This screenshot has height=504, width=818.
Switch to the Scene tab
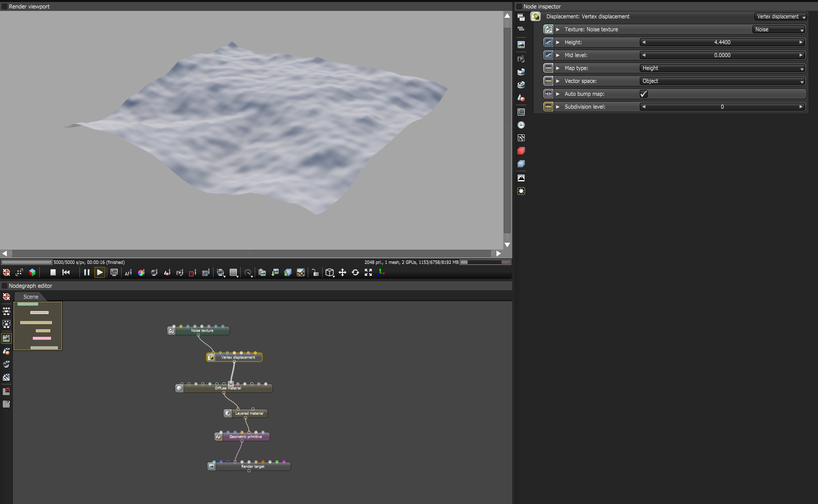click(31, 297)
